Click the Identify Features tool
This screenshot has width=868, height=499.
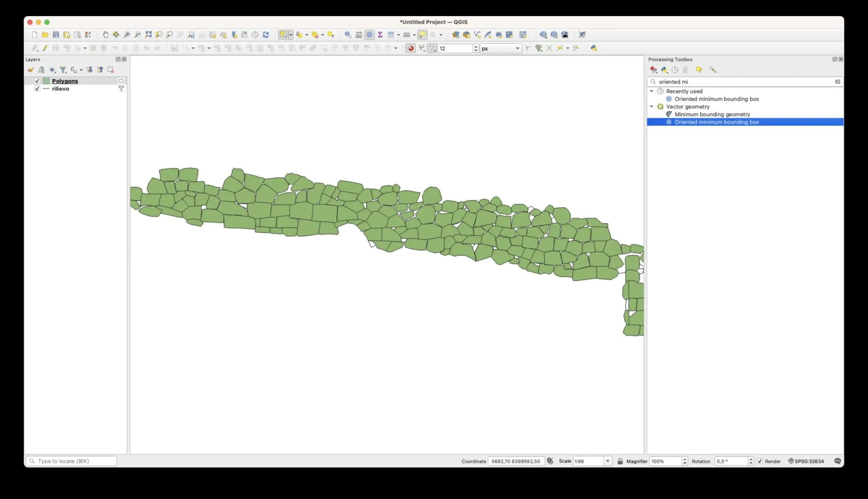[348, 35]
